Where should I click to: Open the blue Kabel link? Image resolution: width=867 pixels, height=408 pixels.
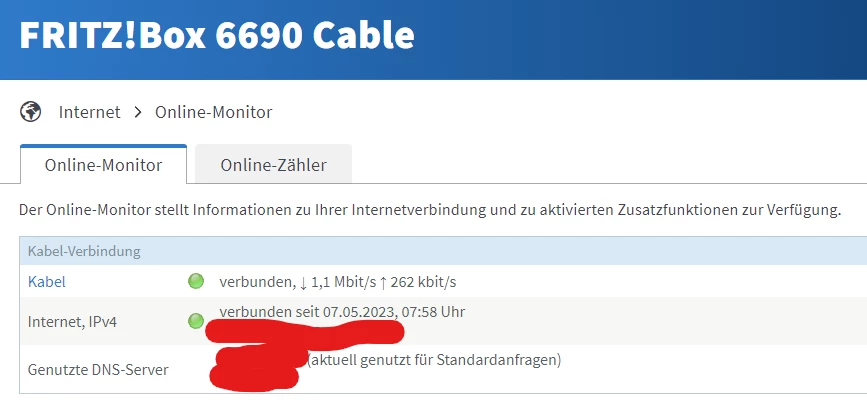[46, 282]
